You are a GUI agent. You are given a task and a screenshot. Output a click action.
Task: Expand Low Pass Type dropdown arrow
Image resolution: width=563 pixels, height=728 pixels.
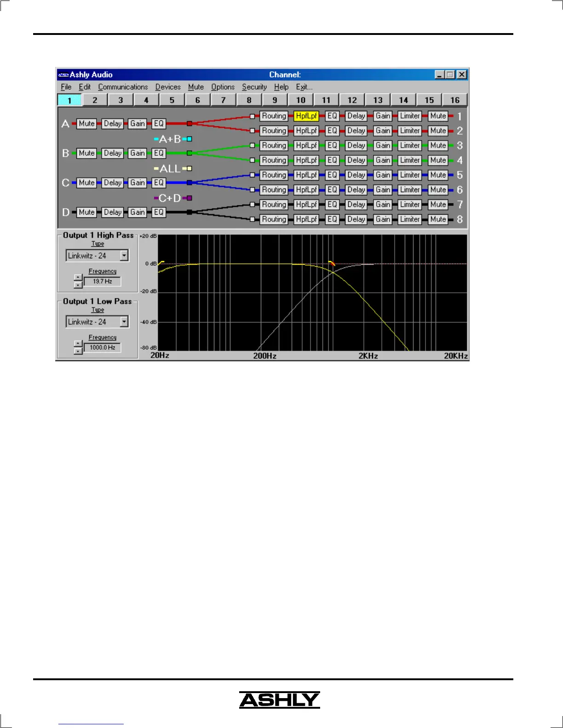(x=124, y=322)
